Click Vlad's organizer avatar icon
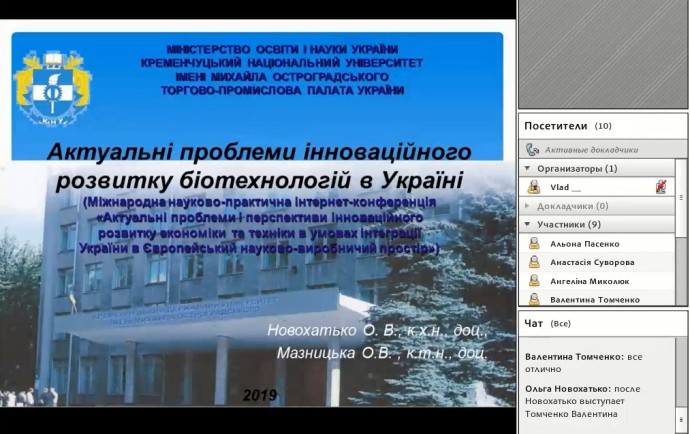The image size is (690, 434). tap(534, 187)
